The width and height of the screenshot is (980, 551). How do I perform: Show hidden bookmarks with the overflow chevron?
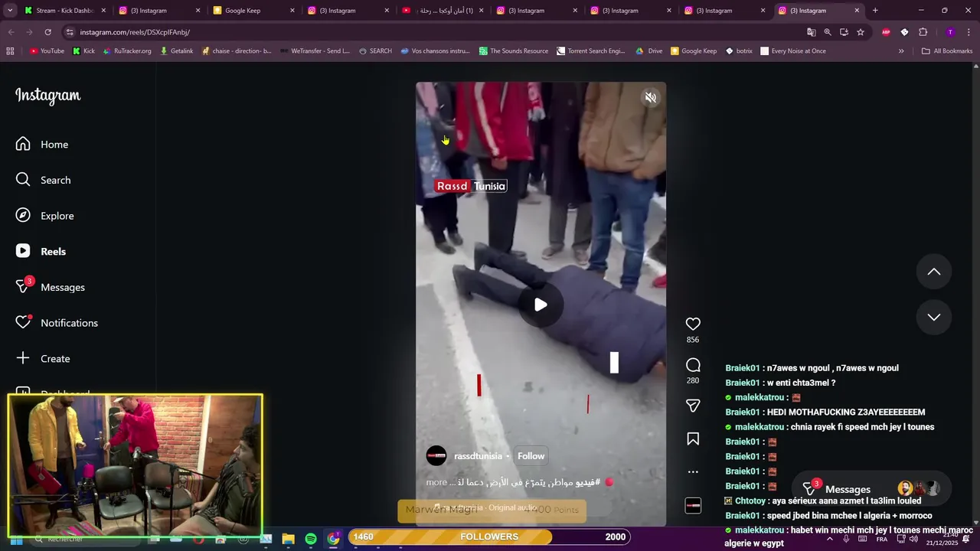click(901, 51)
